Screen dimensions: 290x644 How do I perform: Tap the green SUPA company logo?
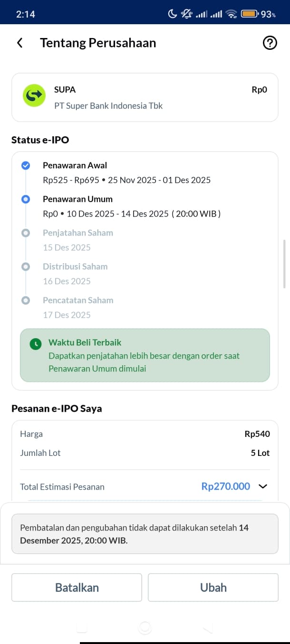(x=35, y=95)
